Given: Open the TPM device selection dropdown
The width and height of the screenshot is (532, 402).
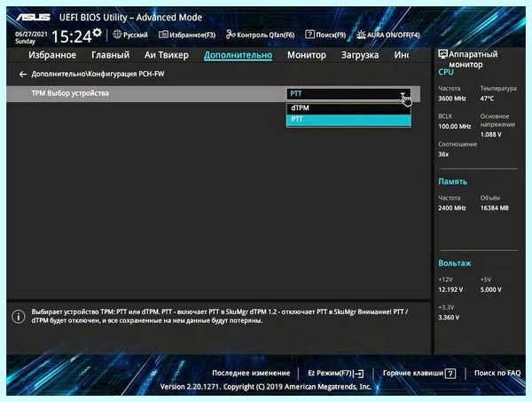Looking at the screenshot, I should click(348, 94).
